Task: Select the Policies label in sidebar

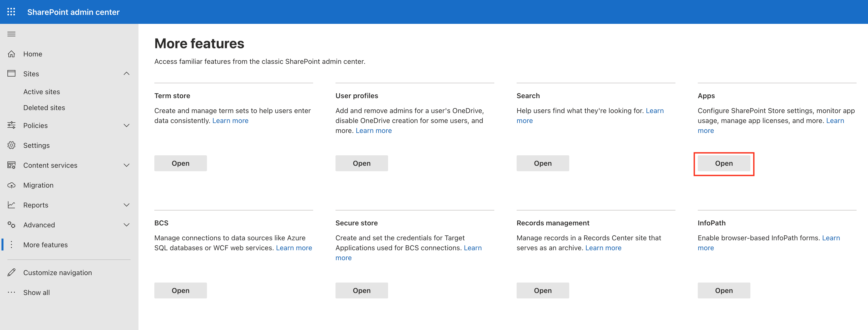Action: coord(35,125)
